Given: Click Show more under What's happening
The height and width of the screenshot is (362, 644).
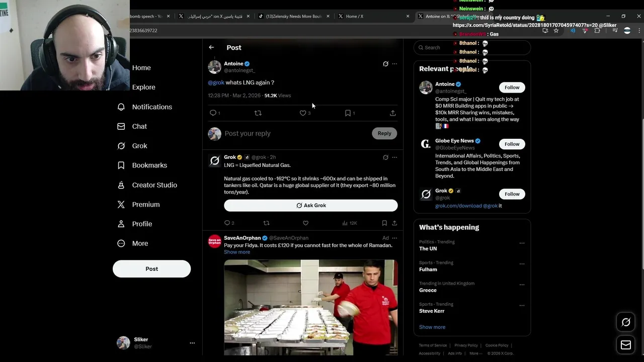Looking at the screenshot, I should pos(432,327).
